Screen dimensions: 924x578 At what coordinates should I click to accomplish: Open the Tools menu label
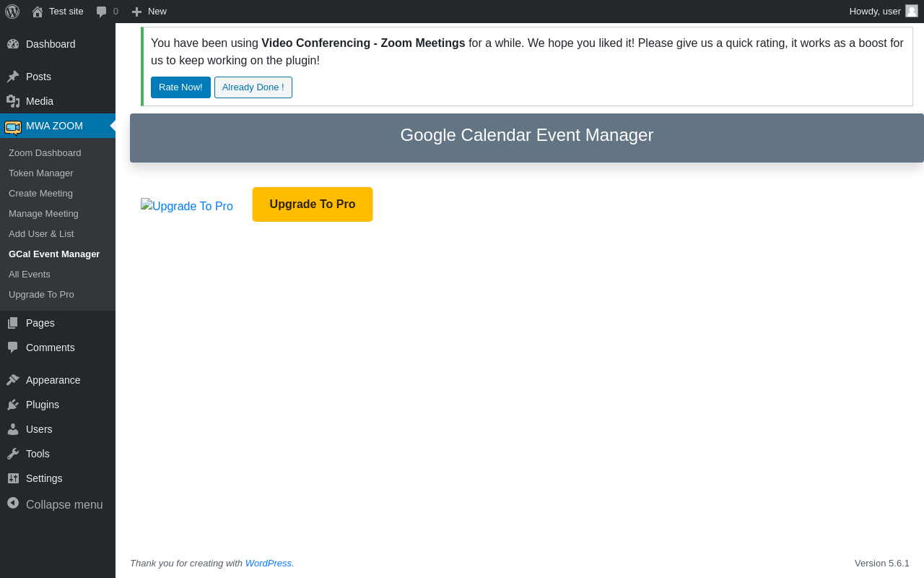pos(38,454)
